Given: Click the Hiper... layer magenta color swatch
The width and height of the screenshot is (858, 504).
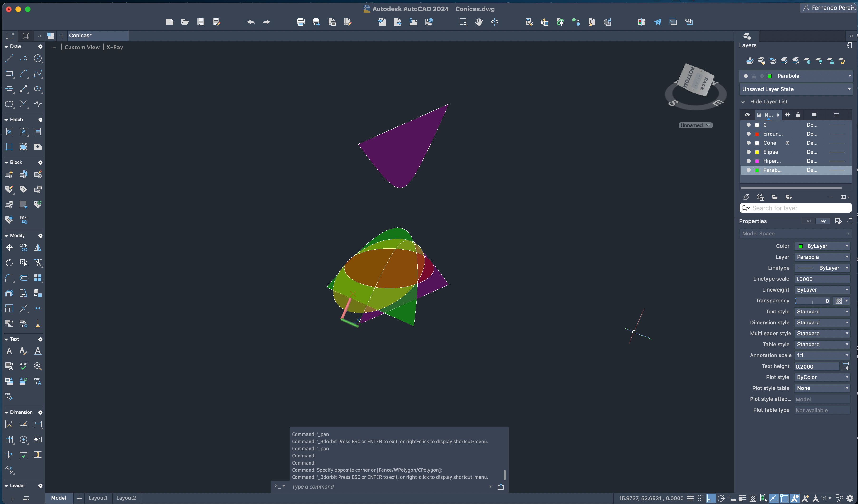Looking at the screenshot, I should pyautogui.click(x=757, y=161).
